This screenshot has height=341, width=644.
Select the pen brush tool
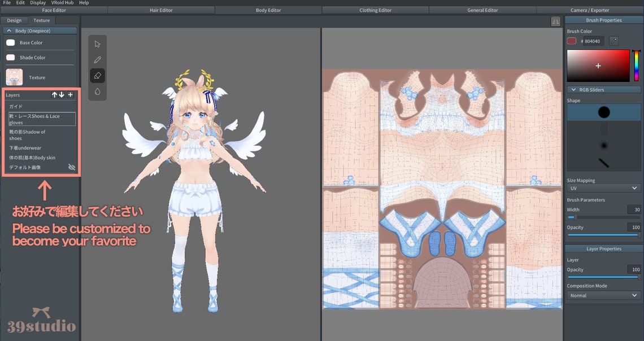click(97, 60)
